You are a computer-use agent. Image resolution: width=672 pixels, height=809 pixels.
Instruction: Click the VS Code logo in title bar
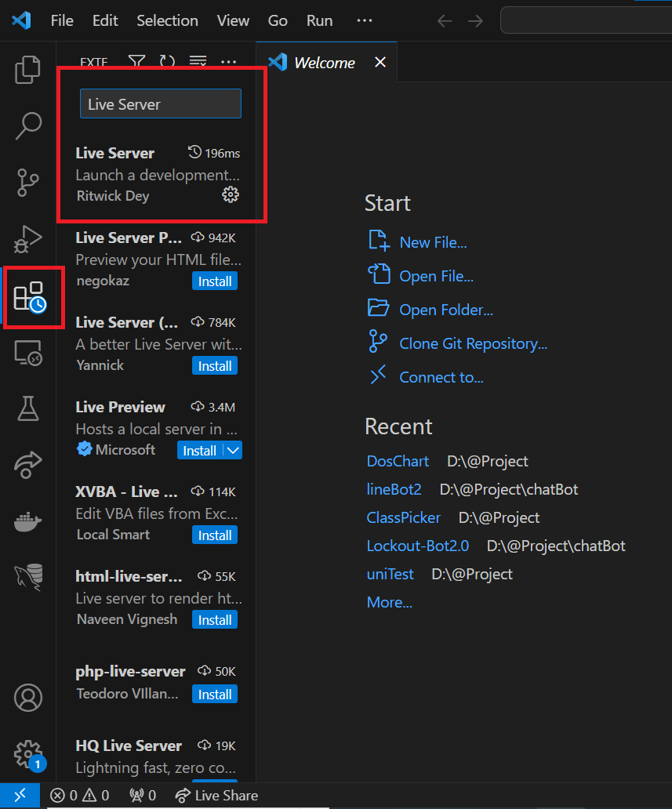point(22,20)
